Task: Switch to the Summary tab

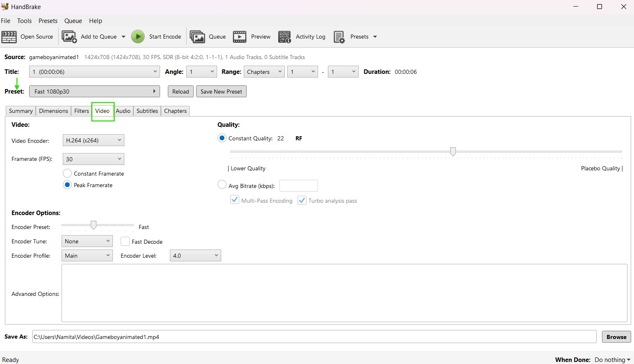Action: point(21,111)
